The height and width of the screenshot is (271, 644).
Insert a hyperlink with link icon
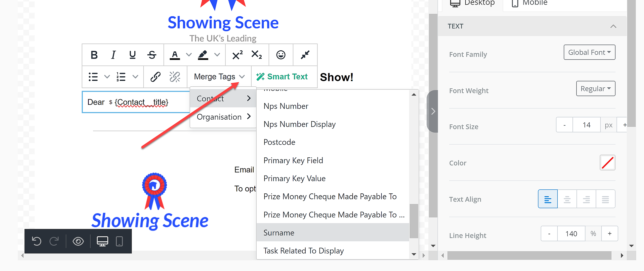coord(155,77)
